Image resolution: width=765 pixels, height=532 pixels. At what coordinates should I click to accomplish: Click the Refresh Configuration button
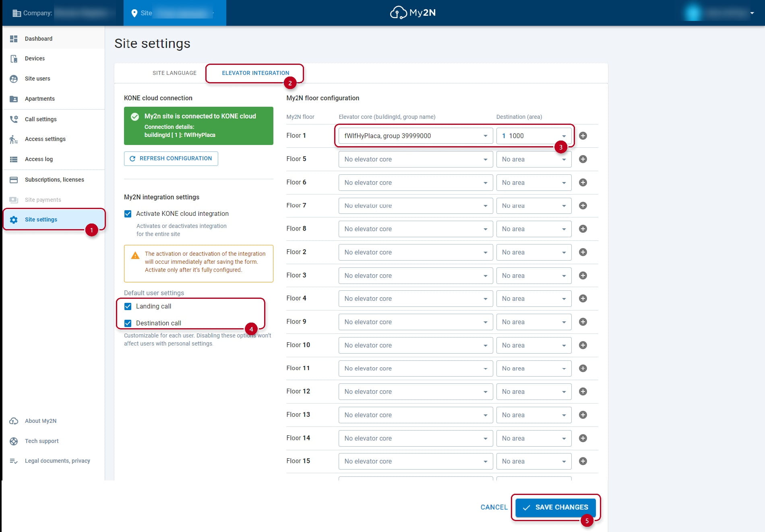click(171, 159)
